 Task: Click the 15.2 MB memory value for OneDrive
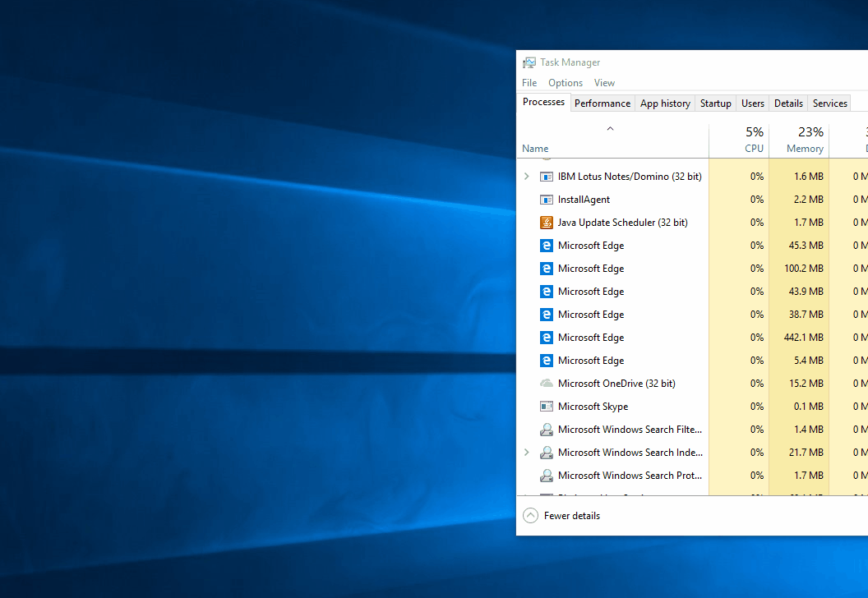click(x=806, y=384)
